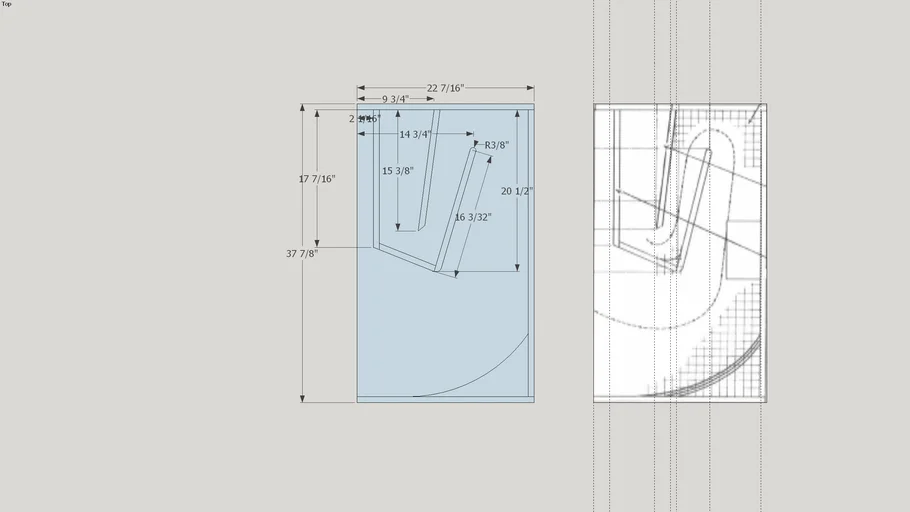Select the 22 7/16" width dimension
The image size is (910, 512).
click(445, 88)
